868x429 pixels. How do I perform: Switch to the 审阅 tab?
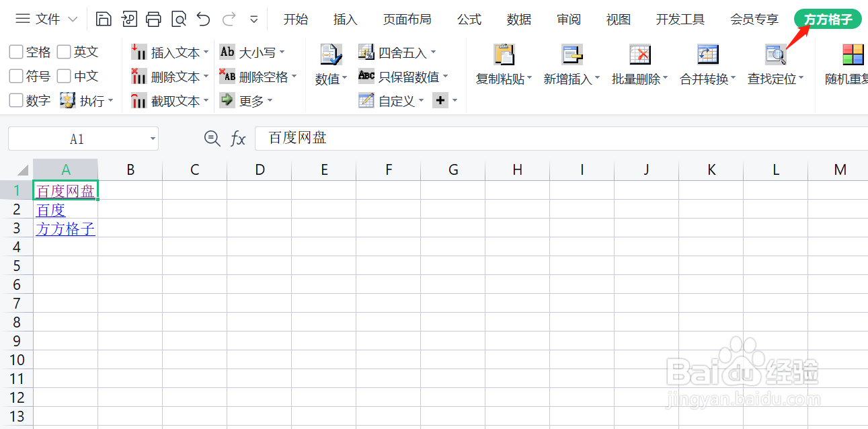[569, 19]
